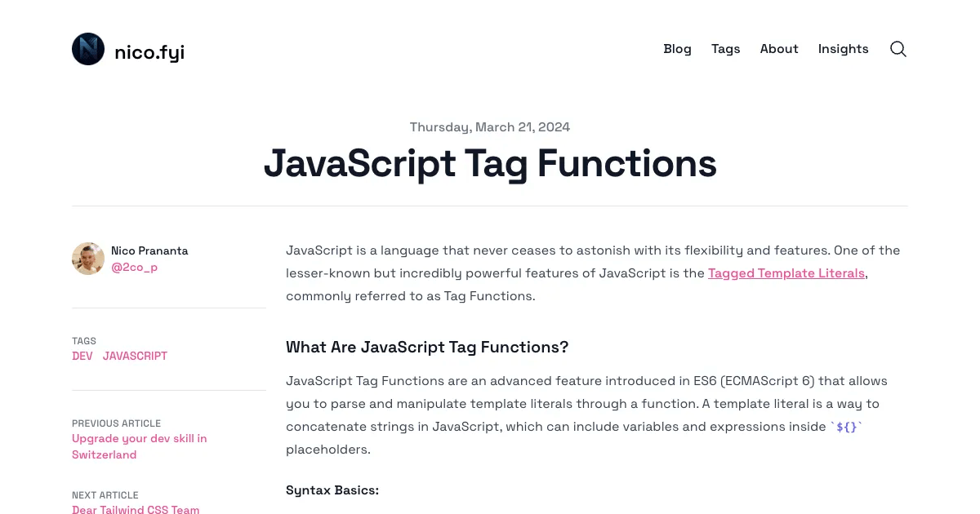Screen dimensions: 980x514
Task: Open the @2co_p Twitter handle link
Action: (x=135, y=267)
